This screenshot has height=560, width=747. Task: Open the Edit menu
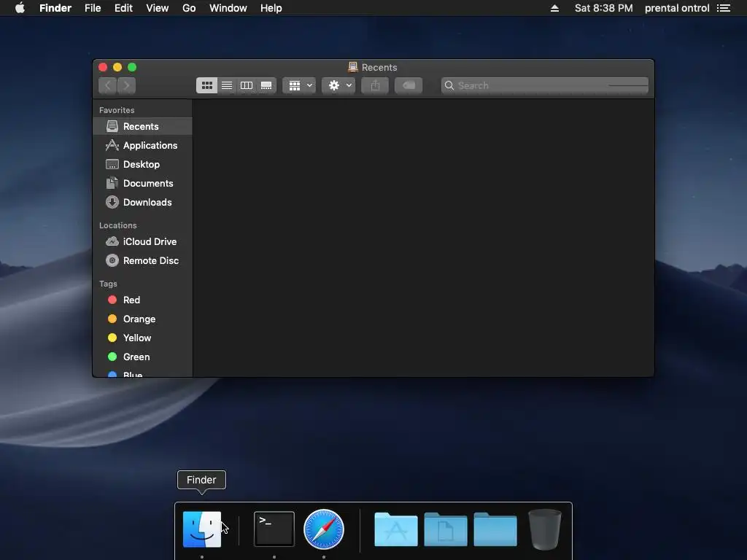pos(123,8)
